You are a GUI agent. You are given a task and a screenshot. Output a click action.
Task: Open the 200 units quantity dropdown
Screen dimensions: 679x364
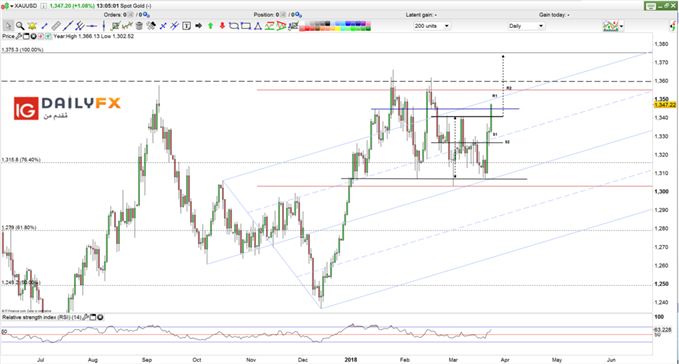(x=431, y=26)
